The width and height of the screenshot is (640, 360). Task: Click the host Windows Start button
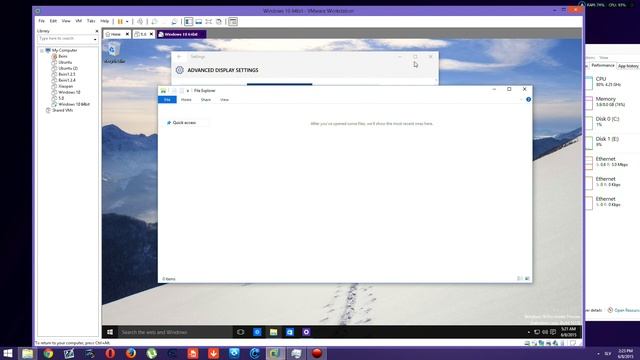8,353
